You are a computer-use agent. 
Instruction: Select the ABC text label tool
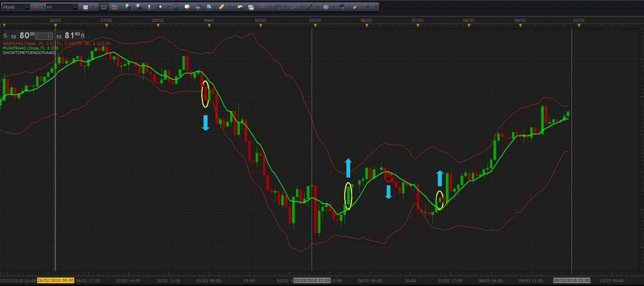pos(342,7)
